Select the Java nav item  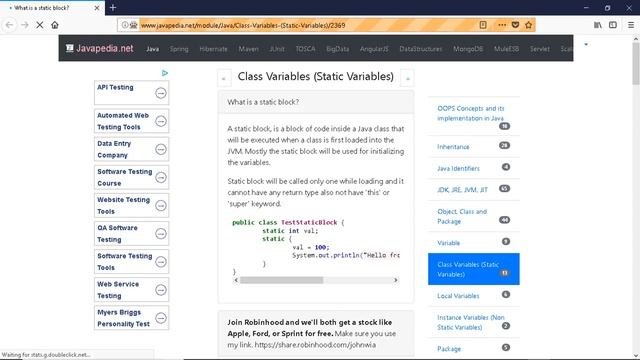point(153,49)
